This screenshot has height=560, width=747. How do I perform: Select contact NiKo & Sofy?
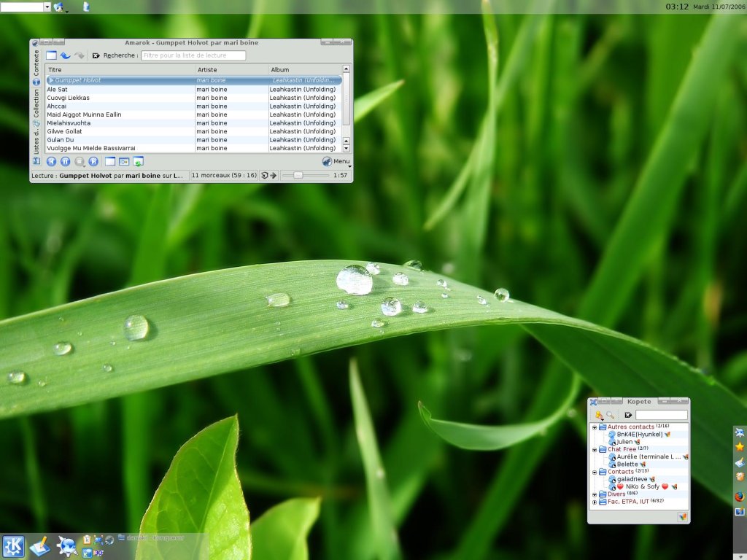(643, 486)
